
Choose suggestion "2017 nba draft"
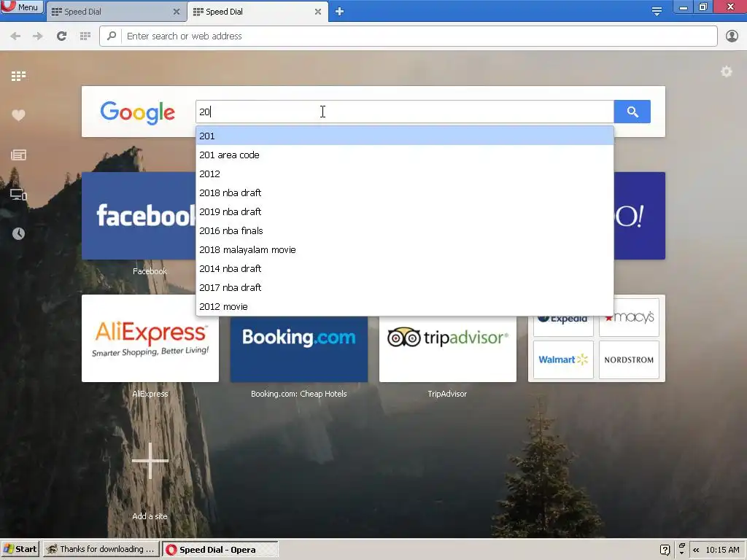tap(404, 287)
